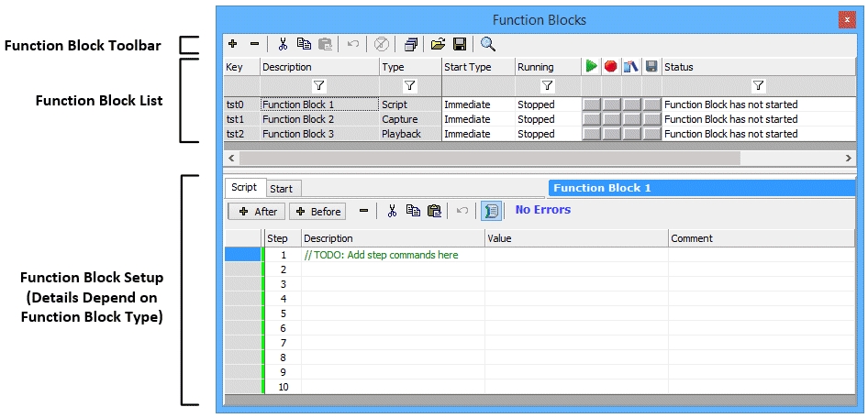The height and width of the screenshot is (418, 868).
Task: Toggle the script view icon beside No Errors
Action: coord(492,211)
